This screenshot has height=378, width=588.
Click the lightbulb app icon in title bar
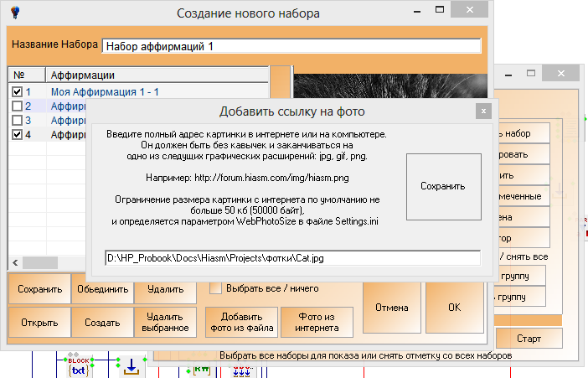tap(13, 13)
